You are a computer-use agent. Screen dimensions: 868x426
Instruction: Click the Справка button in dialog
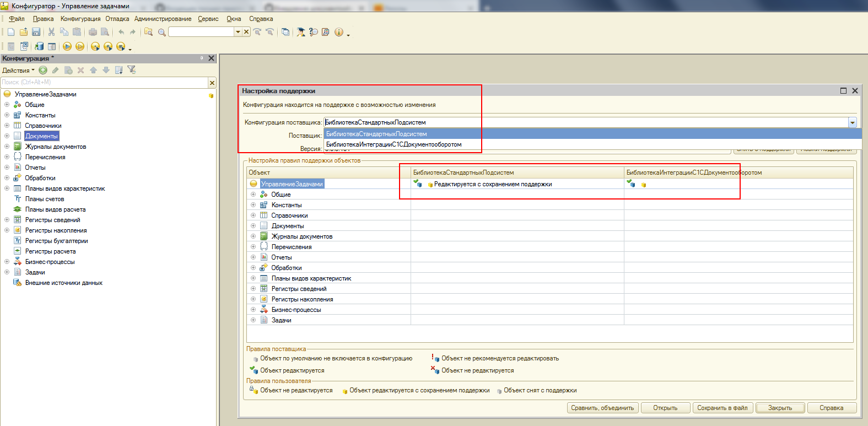coord(832,408)
